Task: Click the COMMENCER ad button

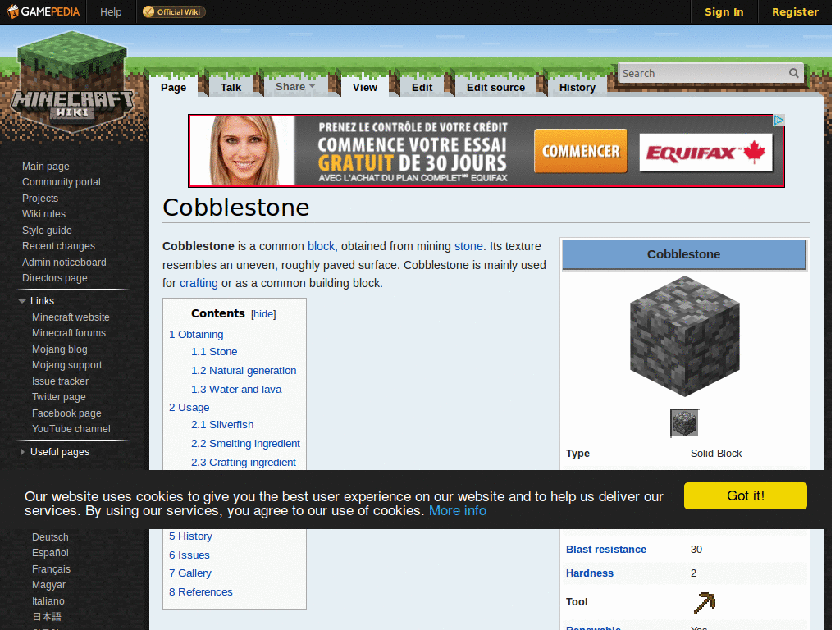Action: tap(581, 151)
